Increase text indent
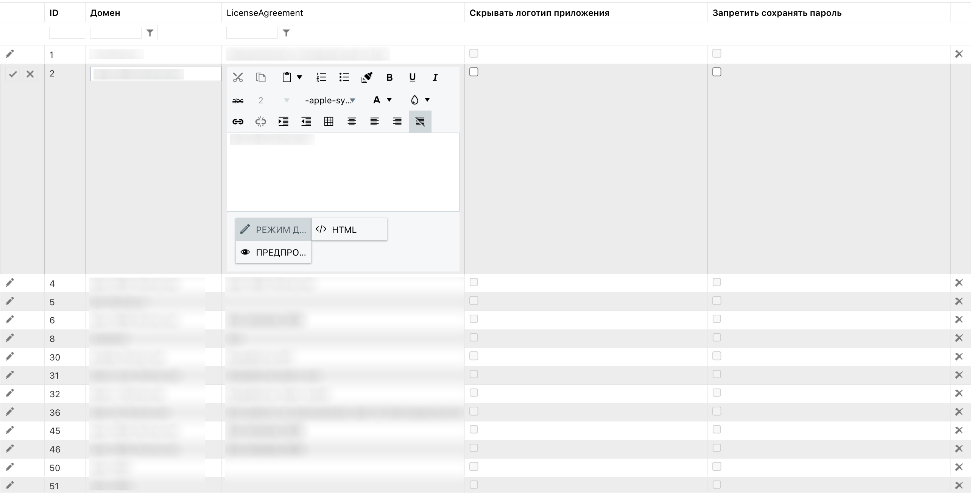 (x=284, y=122)
